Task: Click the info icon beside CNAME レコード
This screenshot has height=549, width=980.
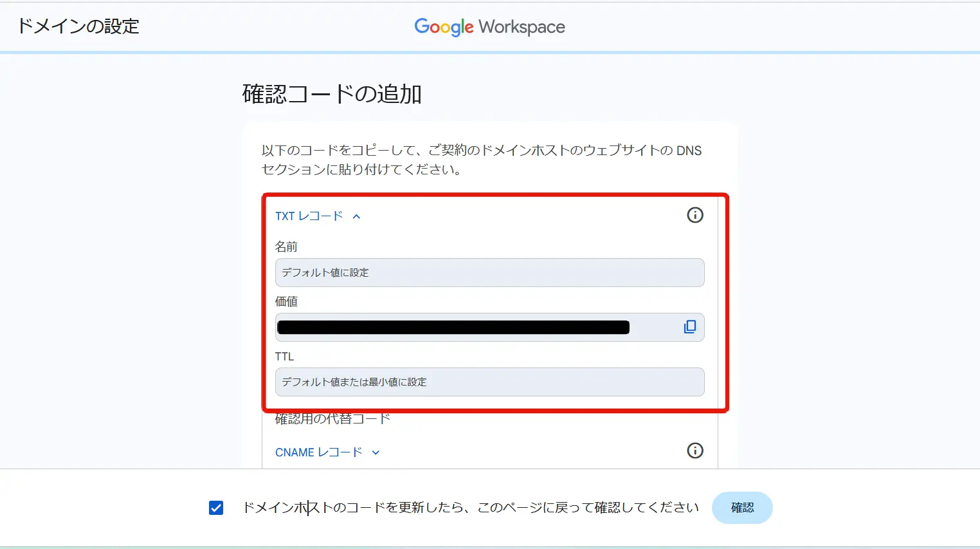Action: 694,451
